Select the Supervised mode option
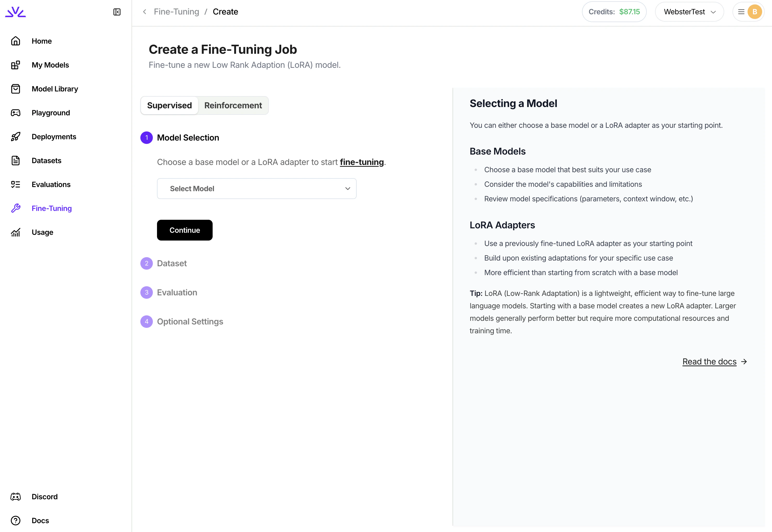 [x=169, y=105]
